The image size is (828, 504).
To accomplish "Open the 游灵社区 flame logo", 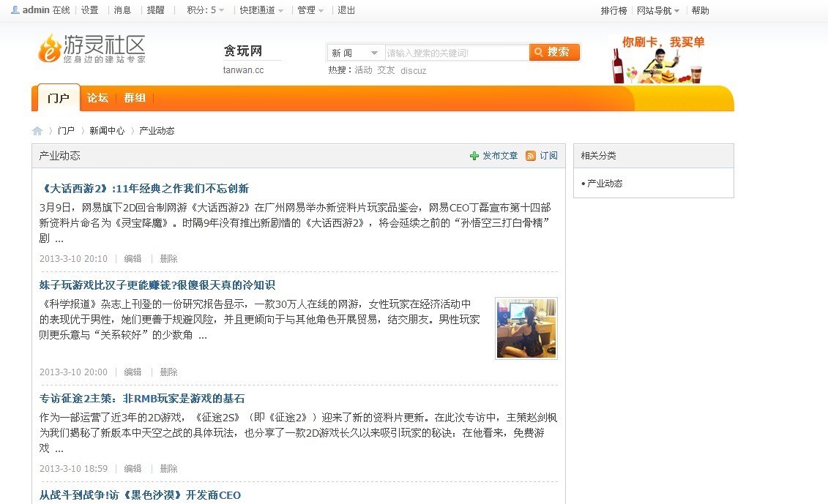I will (x=92, y=48).
